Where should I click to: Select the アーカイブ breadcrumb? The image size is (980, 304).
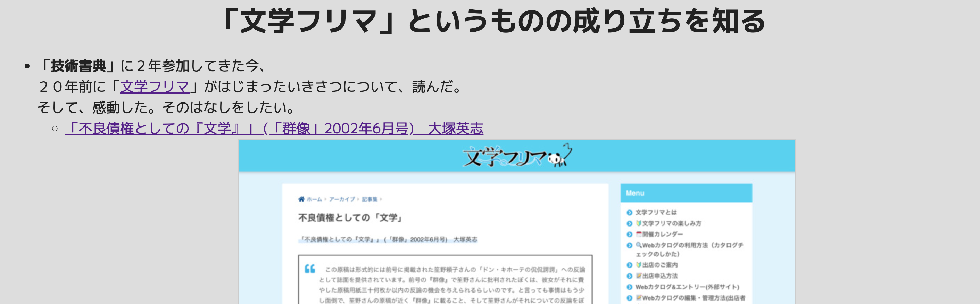pyautogui.click(x=342, y=199)
